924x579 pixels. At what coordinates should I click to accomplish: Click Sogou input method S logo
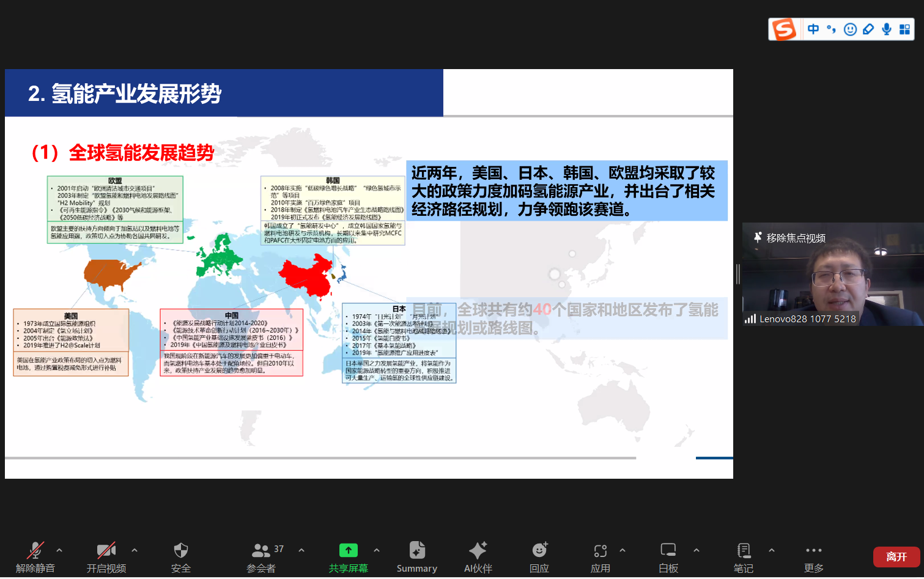tap(784, 29)
